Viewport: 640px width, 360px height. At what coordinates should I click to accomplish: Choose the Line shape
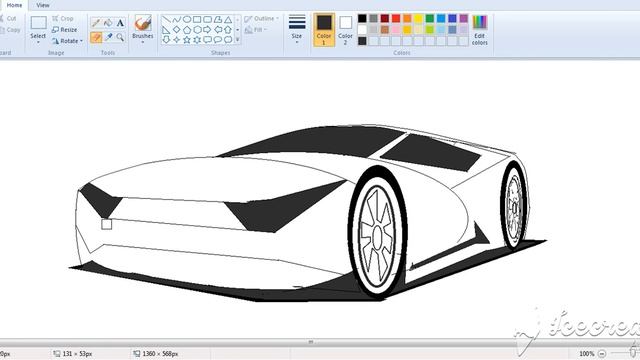pos(166,19)
